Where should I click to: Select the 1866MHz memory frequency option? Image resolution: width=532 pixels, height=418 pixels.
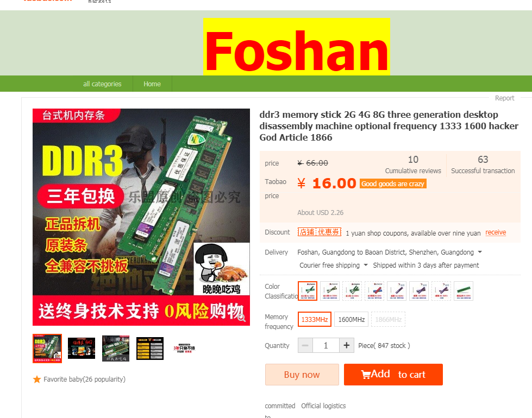tap(388, 319)
